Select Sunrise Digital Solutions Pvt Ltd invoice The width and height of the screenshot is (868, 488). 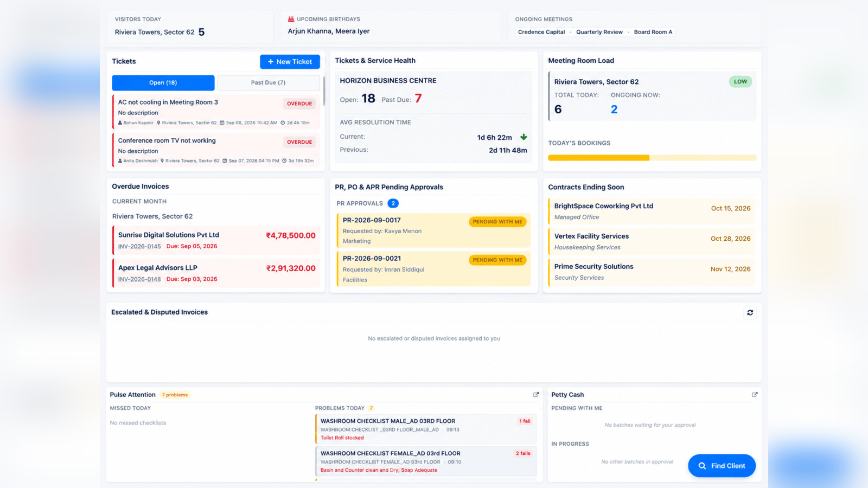216,240
